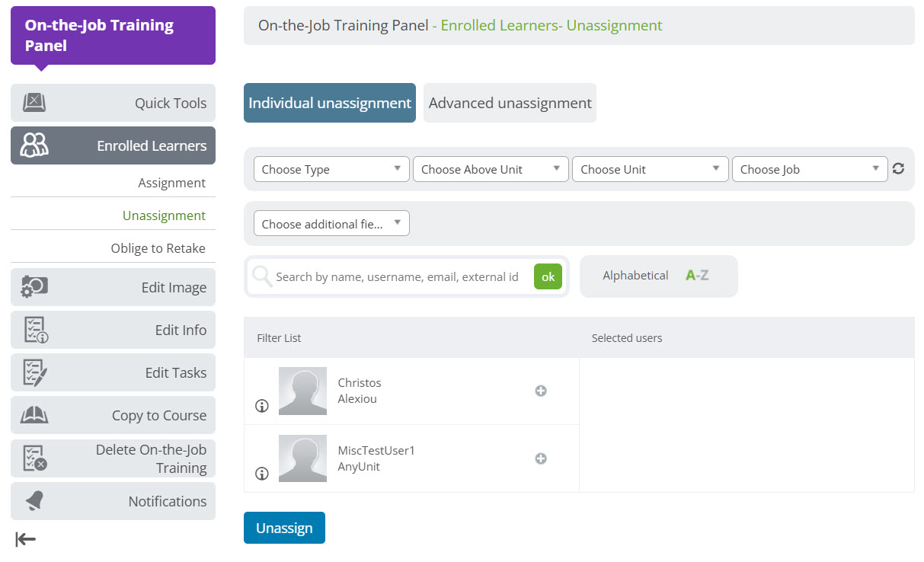Open the Choose additional field dropdown

(331, 223)
